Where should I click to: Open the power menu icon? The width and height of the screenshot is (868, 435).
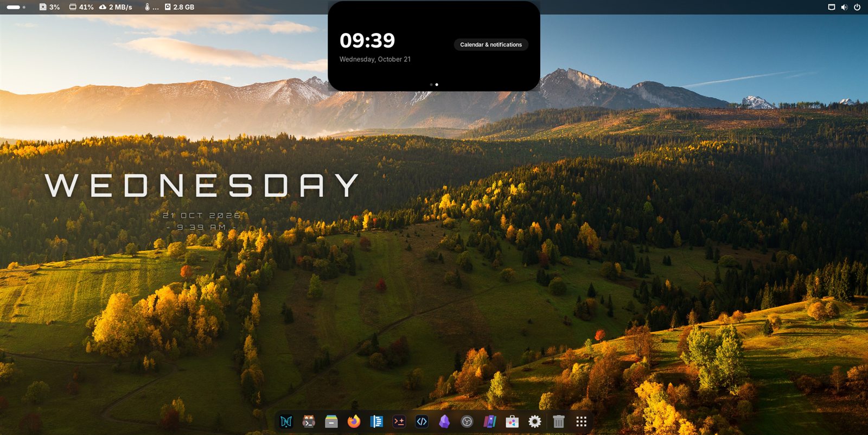click(857, 7)
